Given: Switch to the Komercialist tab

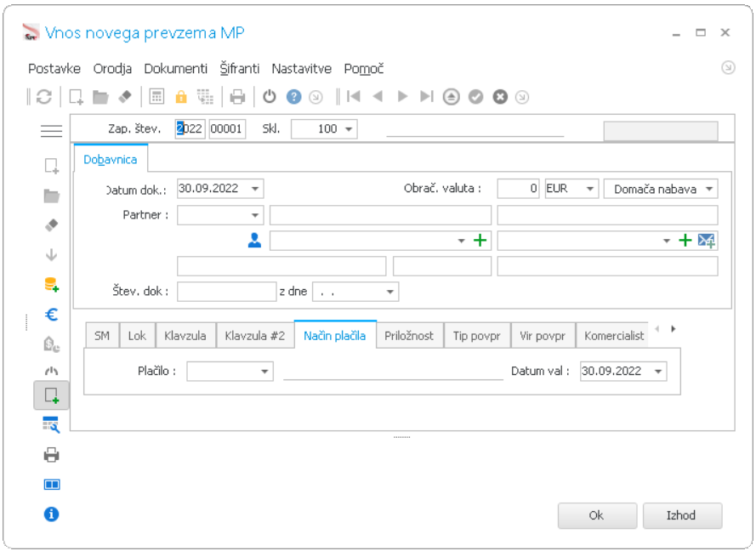Looking at the screenshot, I should coord(614,336).
